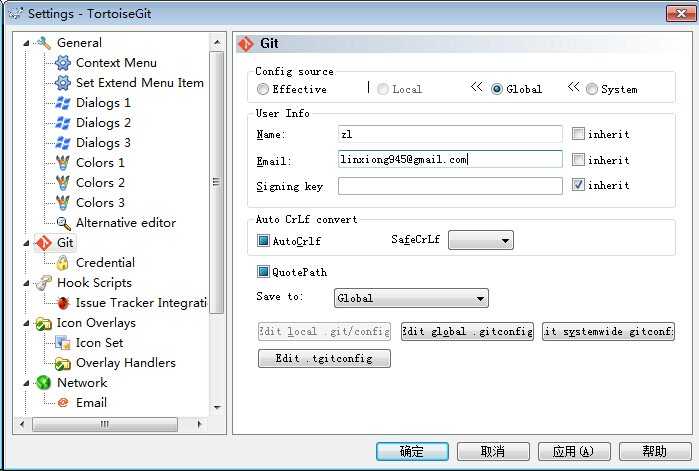Tick inherit checkbox for Email
Screen dimensions: 699x471
point(578,160)
